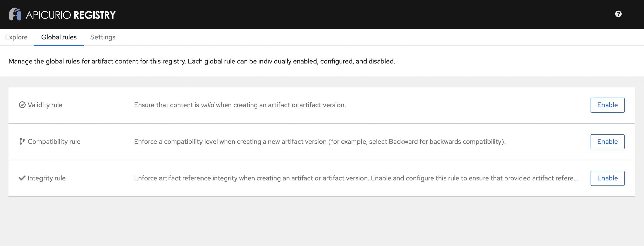Viewport: 644px width, 246px height.
Task: Open the help question mark icon
Action: (x=618, y=14)
